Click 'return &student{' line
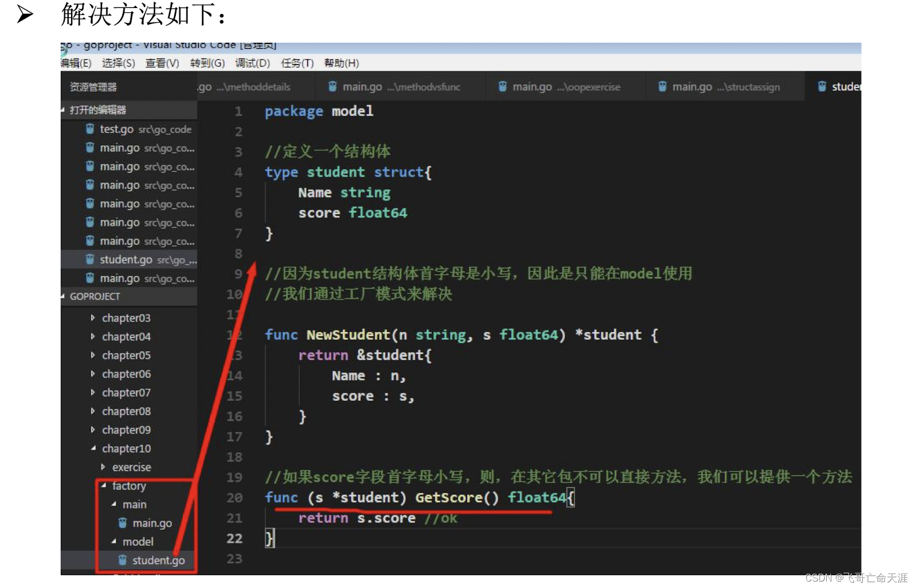Screen dimensions: 916x588 [365, 355]
